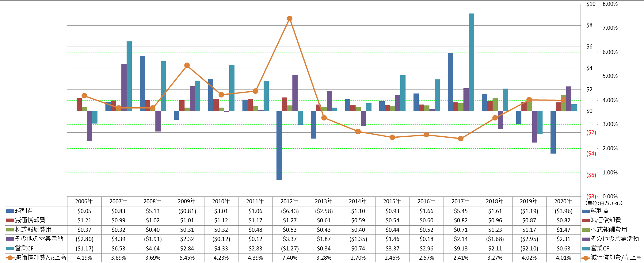This screenshot has height=263, width=644.
Task: Click the teal 営業CF bar for 2007
Action: [x=129, y=76]
